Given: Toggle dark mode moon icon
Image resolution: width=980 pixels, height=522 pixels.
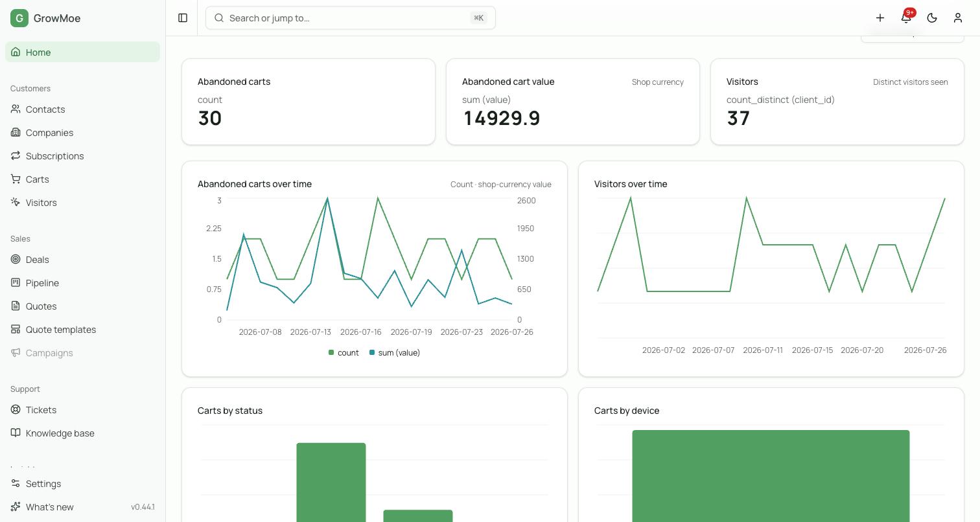Looking at the screenshot, I should click(932, 18).
